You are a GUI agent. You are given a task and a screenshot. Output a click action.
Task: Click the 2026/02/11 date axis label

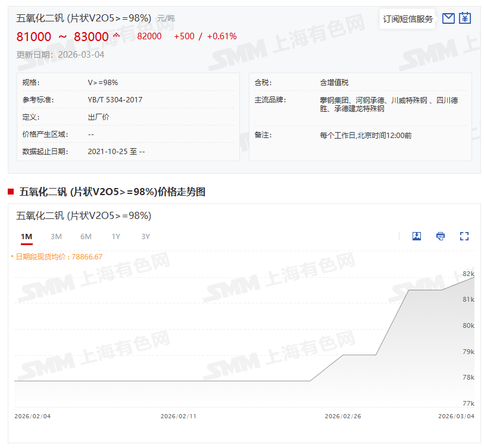178,416
